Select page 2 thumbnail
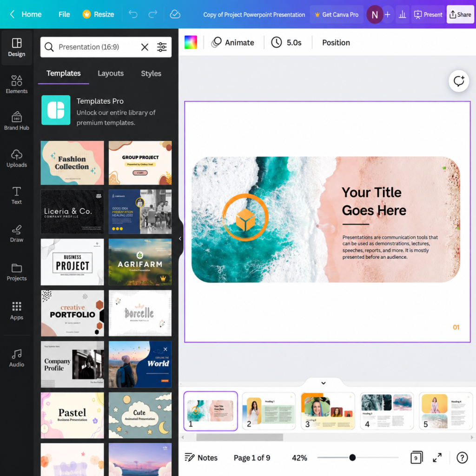 point(269,411)
